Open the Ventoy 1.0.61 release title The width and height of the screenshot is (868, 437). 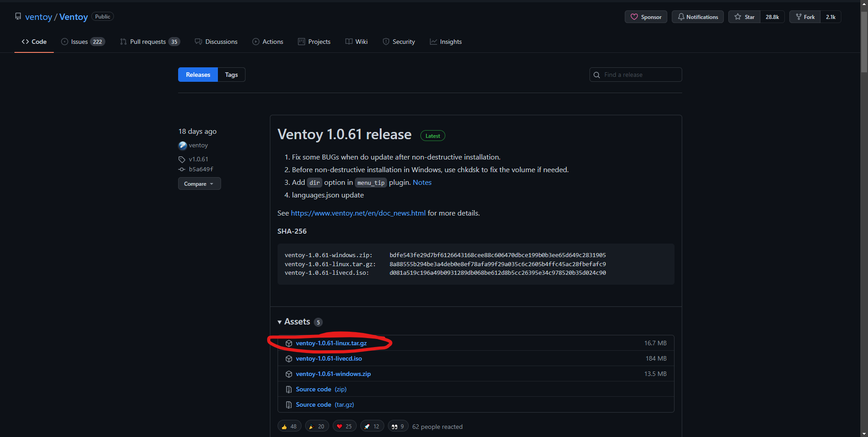coord(344,134)
